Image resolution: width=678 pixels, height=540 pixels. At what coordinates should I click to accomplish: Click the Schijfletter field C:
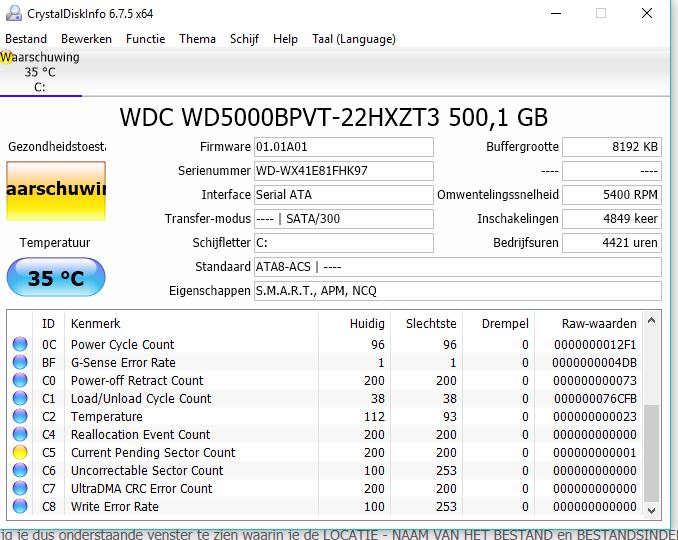[344, 243]
